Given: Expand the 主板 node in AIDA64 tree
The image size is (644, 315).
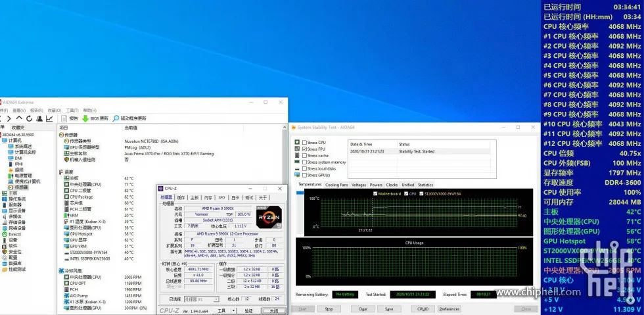Looking at the screenshot, I should click(x=10, y=193).
